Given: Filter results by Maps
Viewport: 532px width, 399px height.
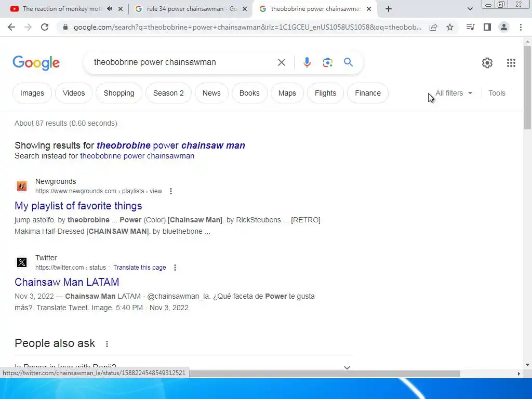Looking at the screenshot, I should click(287, 93).
